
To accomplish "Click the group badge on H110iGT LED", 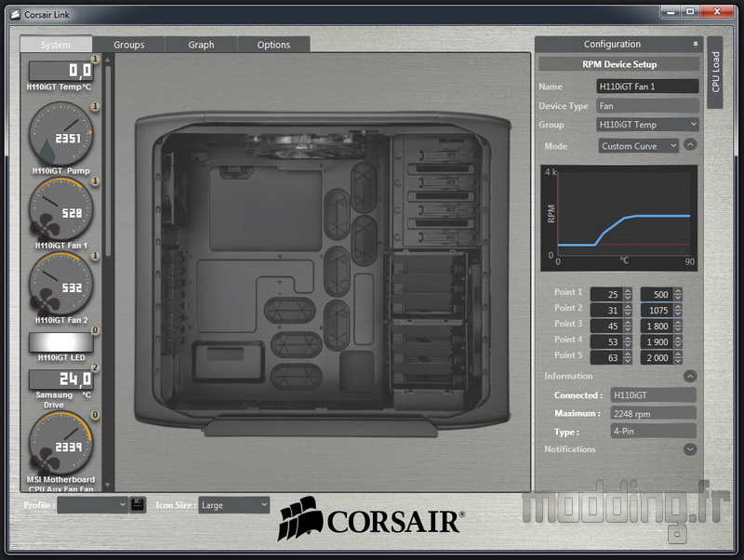I will [95, 330].
